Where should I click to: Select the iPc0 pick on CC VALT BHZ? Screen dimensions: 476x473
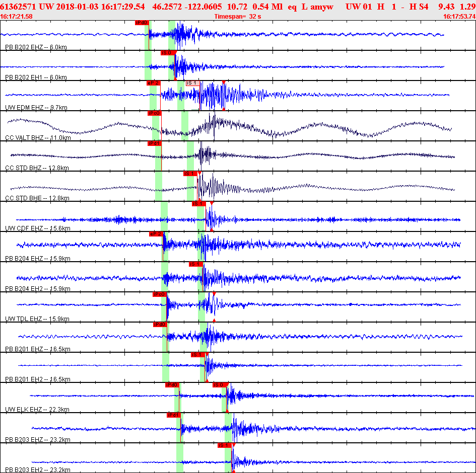(x=154, y=113)
